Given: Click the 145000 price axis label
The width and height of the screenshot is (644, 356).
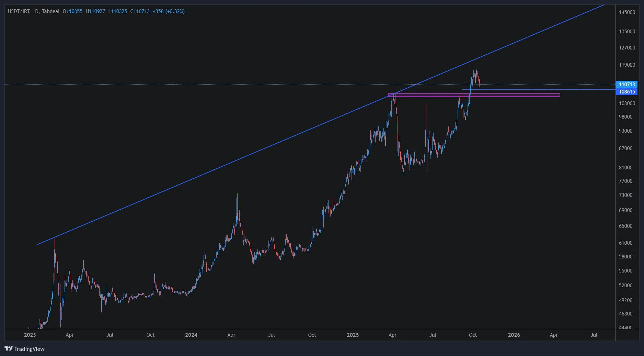Looking at the screenshot, I should coord(627,12).
